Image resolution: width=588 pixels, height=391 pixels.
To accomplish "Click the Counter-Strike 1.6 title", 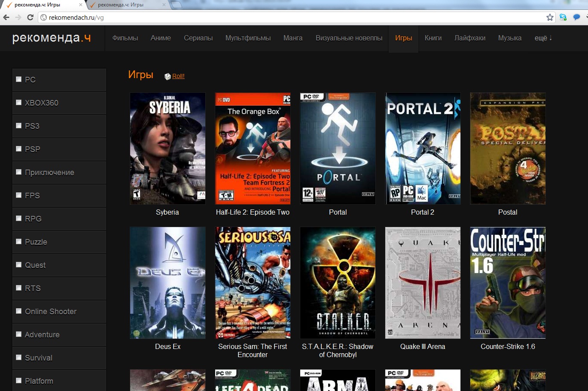I will pyautogui.click(x=508, y=347).
